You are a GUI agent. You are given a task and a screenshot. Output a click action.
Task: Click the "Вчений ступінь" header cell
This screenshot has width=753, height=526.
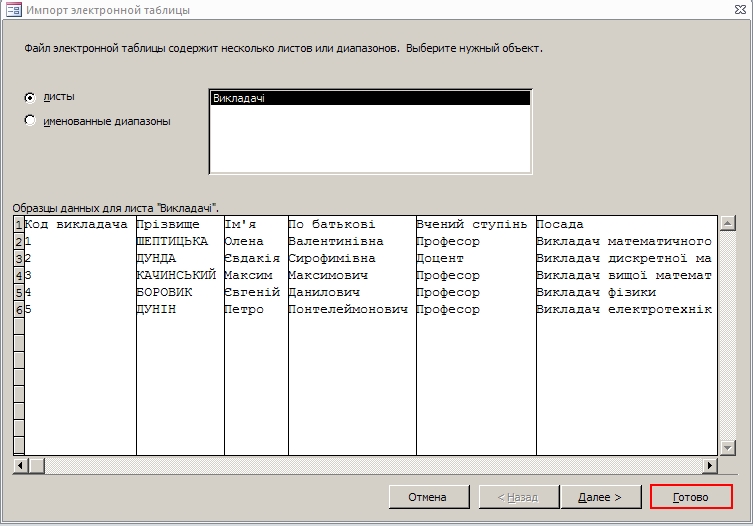pos(476,224)
